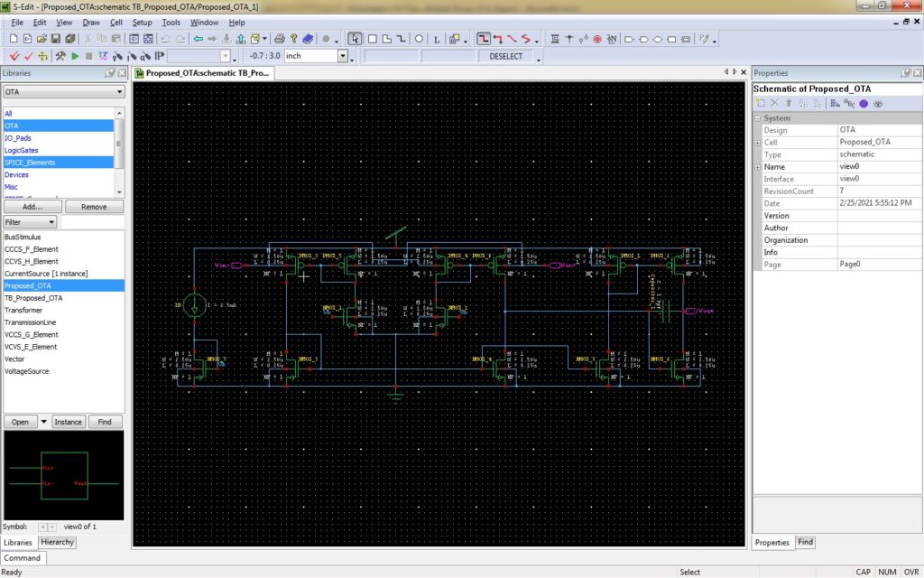This screenshot has width=924, height=578.
Task: Run the simulation via green play icon
Action: pyautogui.click(x=74, y=55)
